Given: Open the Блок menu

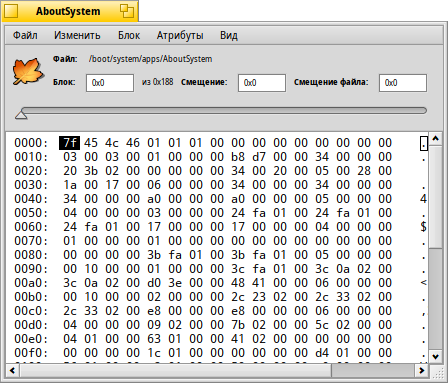Looking at the screenshot, I should 129,35.
